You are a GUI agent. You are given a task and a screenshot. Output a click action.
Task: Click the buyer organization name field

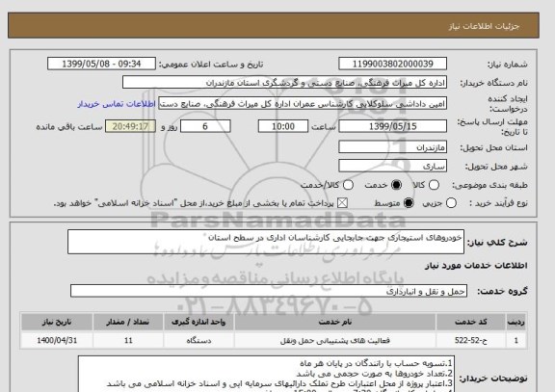[x=284, y=83]
